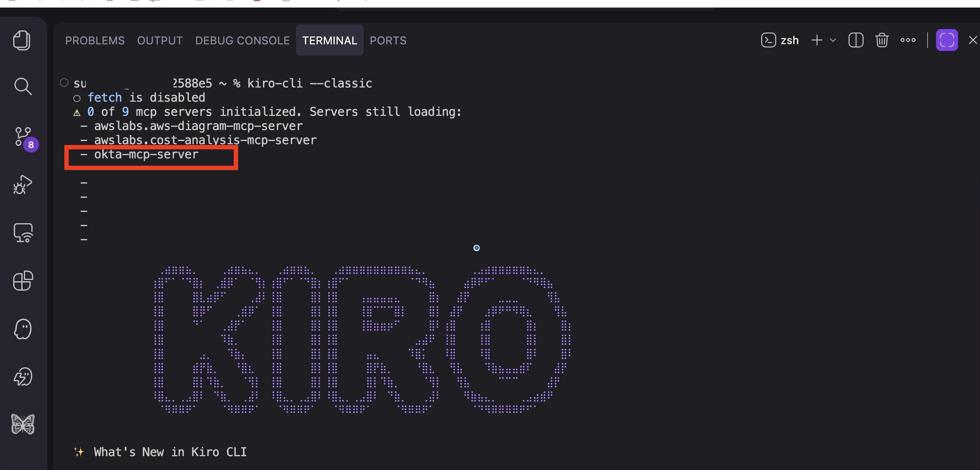Click the What's New in Kiro CLI text

170,452
